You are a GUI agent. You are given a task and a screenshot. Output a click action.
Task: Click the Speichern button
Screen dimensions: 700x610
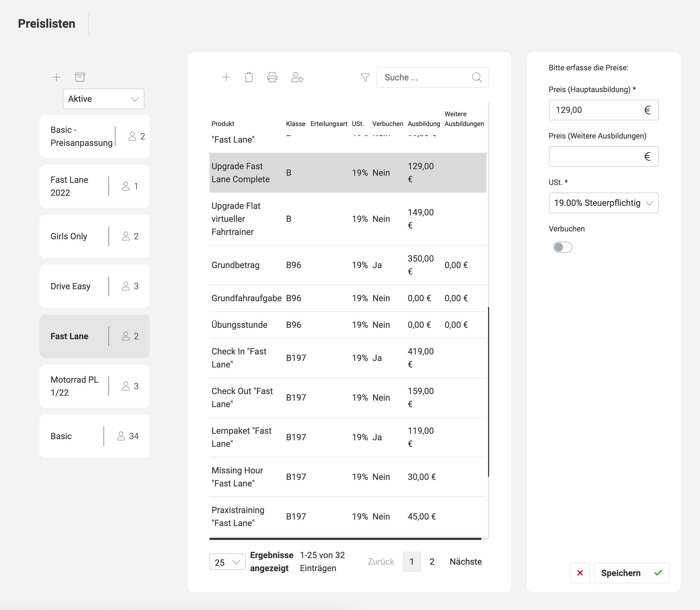pyautogui.click(x=631, y=573)
